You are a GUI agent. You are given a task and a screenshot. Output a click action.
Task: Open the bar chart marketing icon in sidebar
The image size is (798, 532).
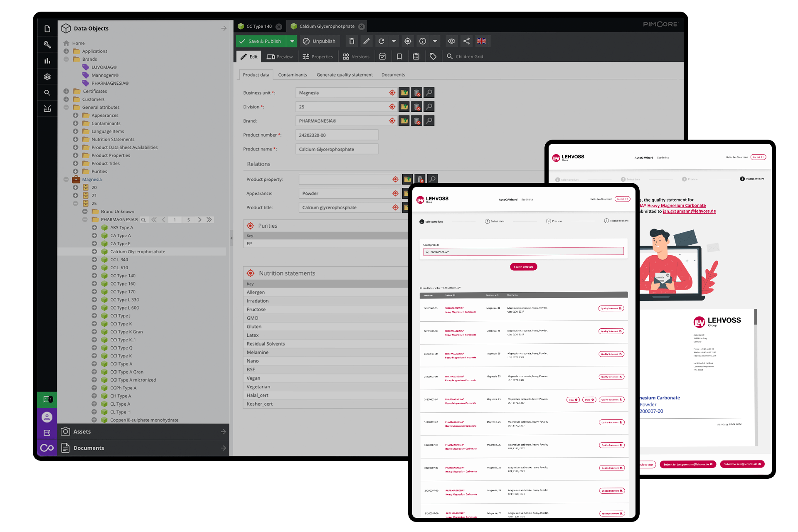(x=47, y=61)
